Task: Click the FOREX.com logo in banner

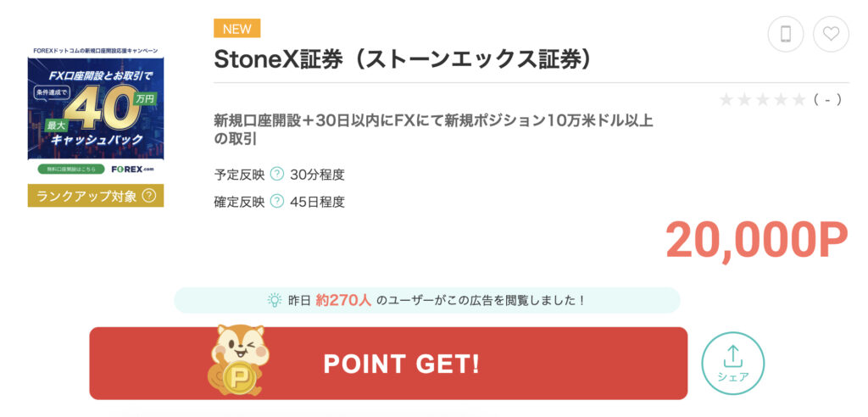Action: pyautogui.click(x=127, y=169)
